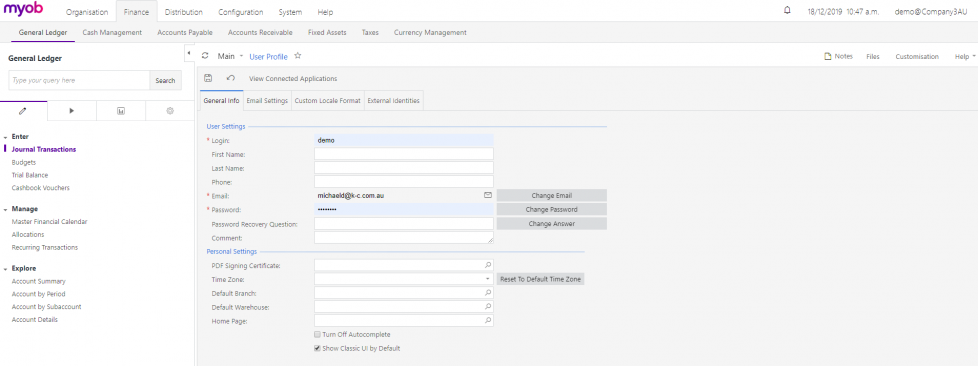Click the Notes icon button
This screenshot has width=978, height=366.
click(838, 56)
